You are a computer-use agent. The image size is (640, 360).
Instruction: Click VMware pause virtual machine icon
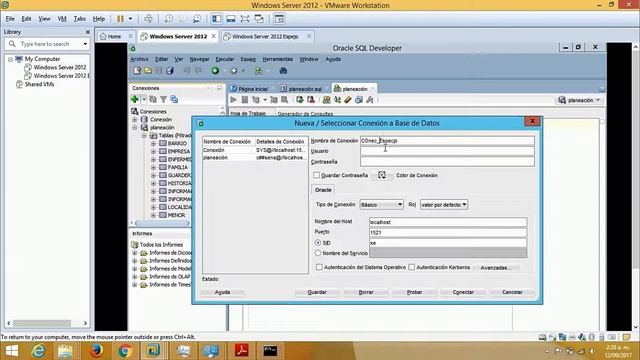click(x=120, y=19)
